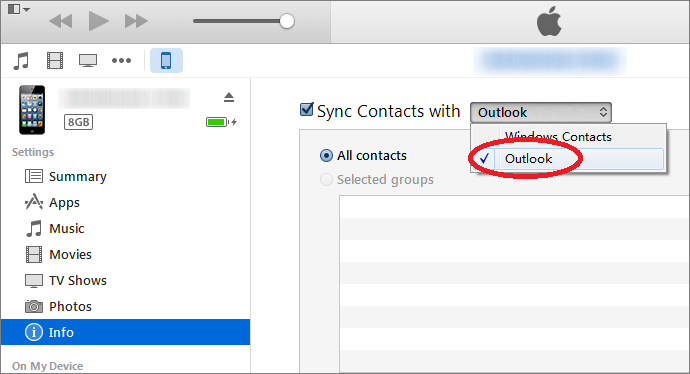
Task: Open the Sync Contacts with Outlook dropdown
Action: click(541, 113)
